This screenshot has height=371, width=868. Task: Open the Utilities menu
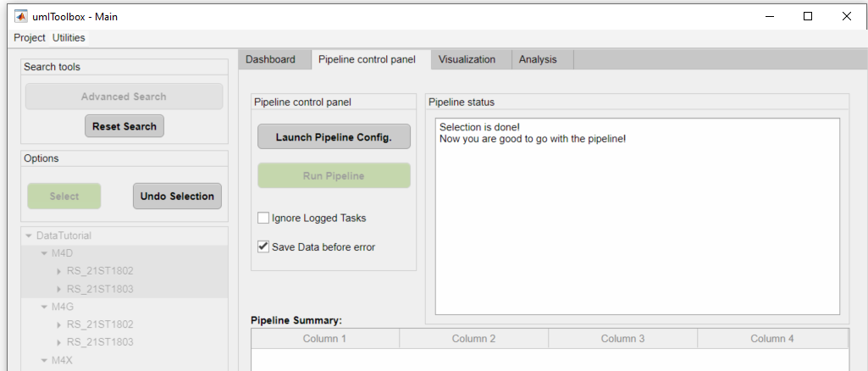tap(69, 38)
